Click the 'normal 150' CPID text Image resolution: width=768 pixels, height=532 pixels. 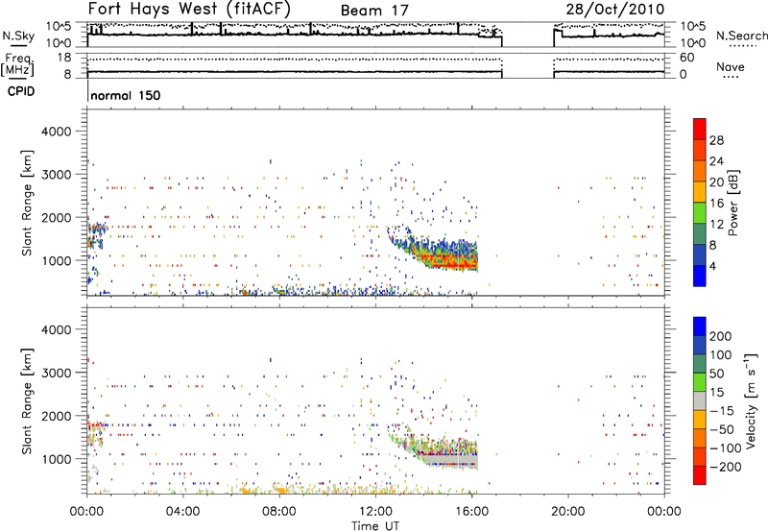click(126, 95)
